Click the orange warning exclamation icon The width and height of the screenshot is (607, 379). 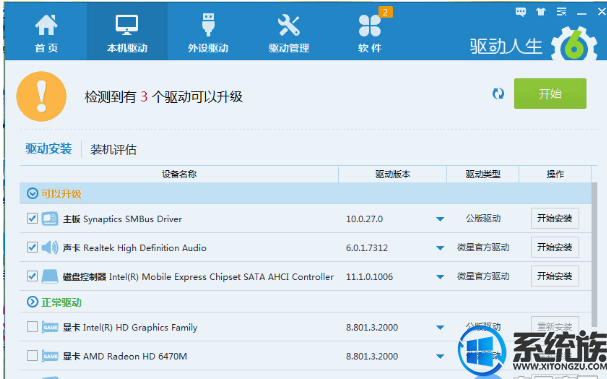point(41,96)
